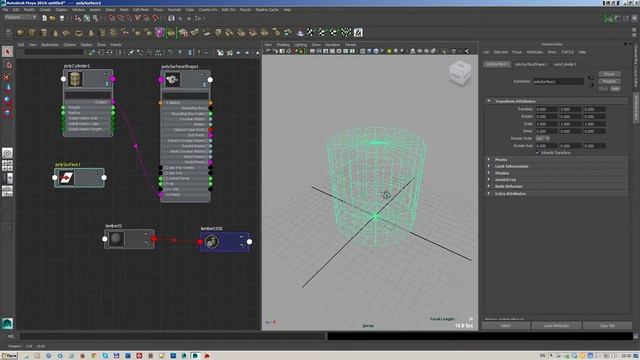Expand the Extra Attributes section
This screenshot has width=640, height=360.
tap(489, 193)
